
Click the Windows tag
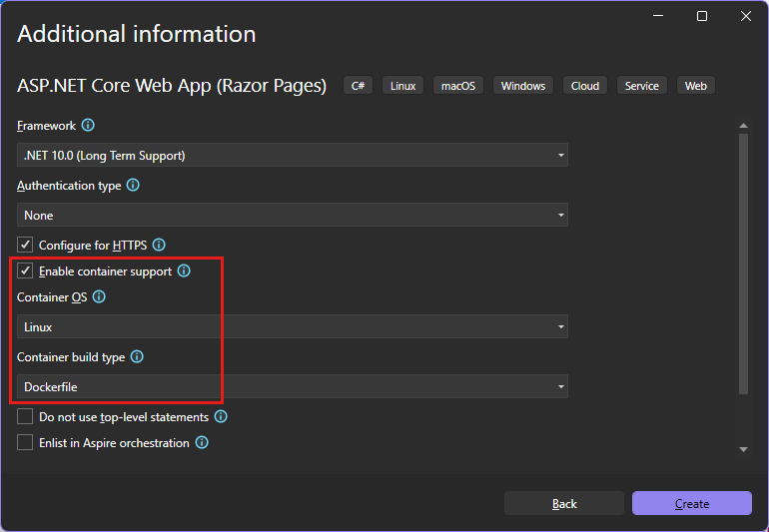pyautogui.click(x=523, y=86)
